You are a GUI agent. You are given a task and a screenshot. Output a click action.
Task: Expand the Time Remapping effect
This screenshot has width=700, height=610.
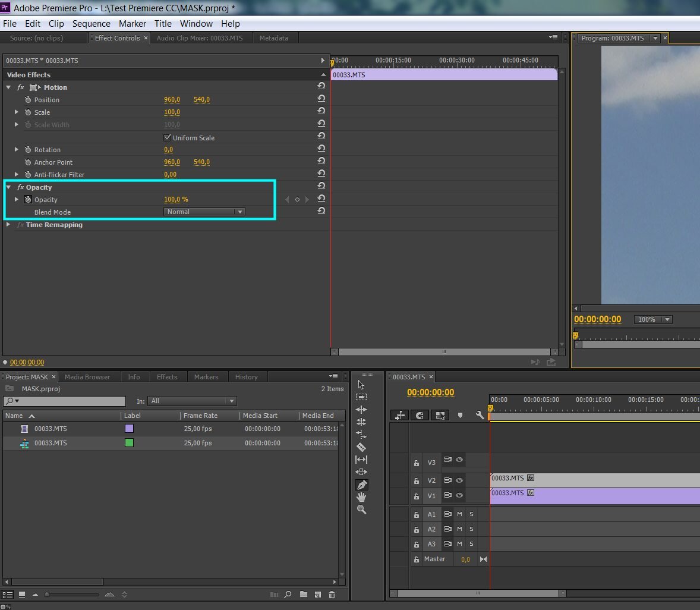8,225
